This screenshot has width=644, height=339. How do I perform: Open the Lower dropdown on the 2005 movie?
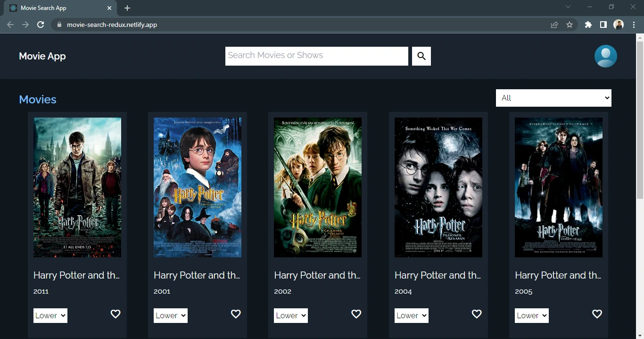pyautogui.click(x=531, y=315)
